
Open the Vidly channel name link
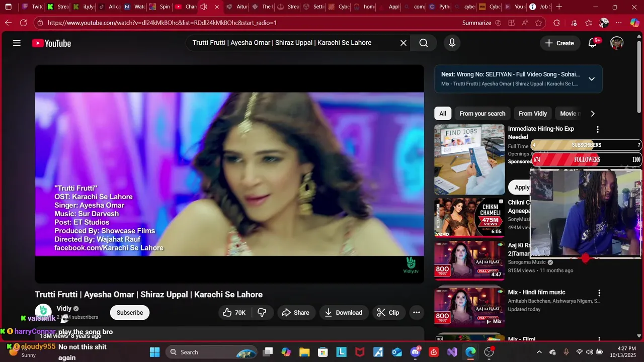pyautogui.click(x=64, y=309)
